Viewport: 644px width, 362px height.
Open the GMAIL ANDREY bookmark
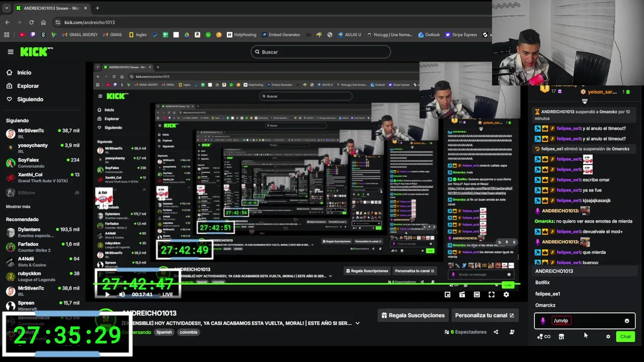click(x=79, y=35)
